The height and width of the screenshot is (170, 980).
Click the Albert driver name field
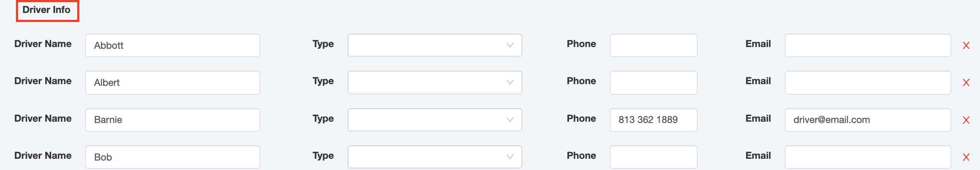click(x=173, y=82)
